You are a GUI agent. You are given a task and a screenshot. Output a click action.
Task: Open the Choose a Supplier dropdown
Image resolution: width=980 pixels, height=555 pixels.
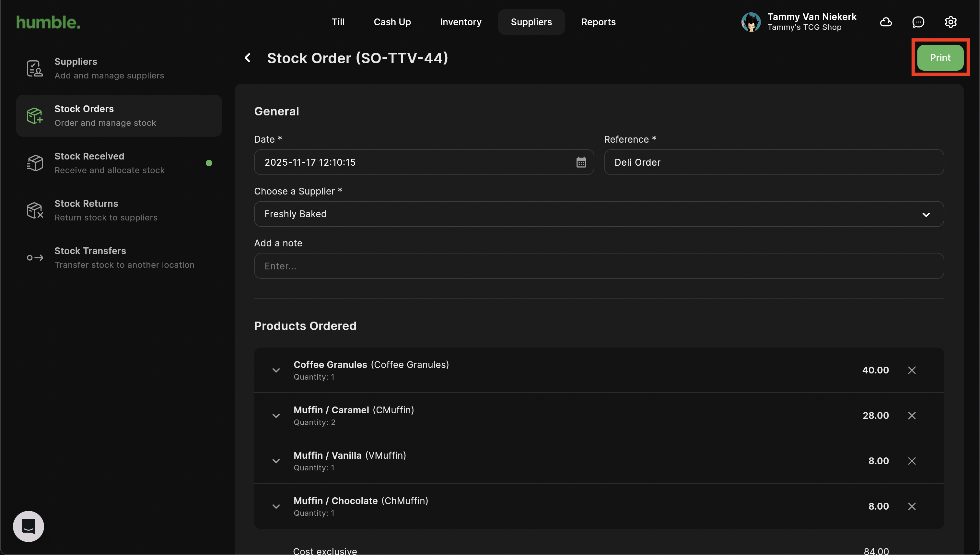point(599,214)
